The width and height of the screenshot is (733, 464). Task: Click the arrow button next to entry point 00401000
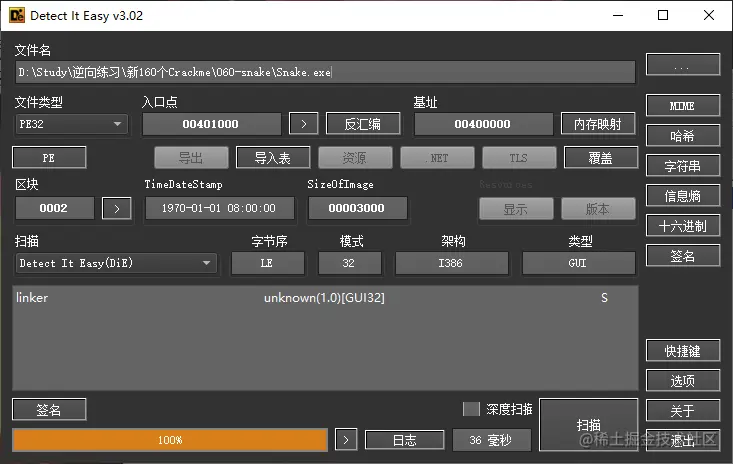tap(303, 124)
